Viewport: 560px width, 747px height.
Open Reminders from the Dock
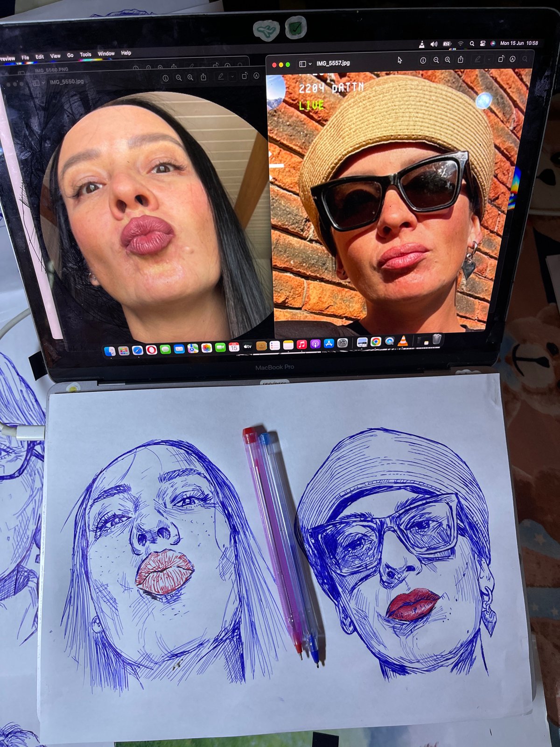coord(275,345)
